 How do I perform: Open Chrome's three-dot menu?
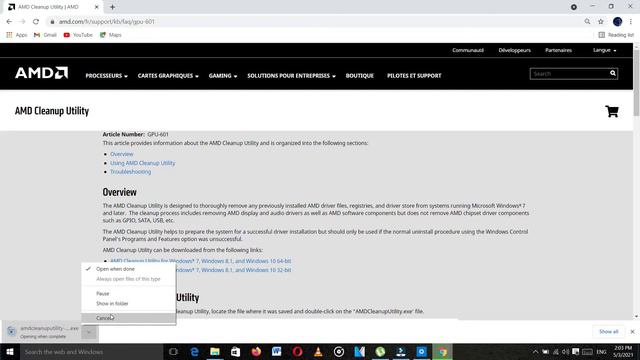(631, 22)
